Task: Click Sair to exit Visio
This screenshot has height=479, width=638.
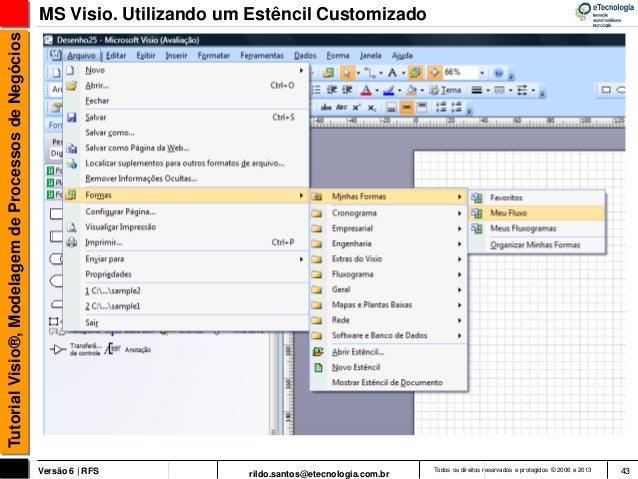Action: 186,323
